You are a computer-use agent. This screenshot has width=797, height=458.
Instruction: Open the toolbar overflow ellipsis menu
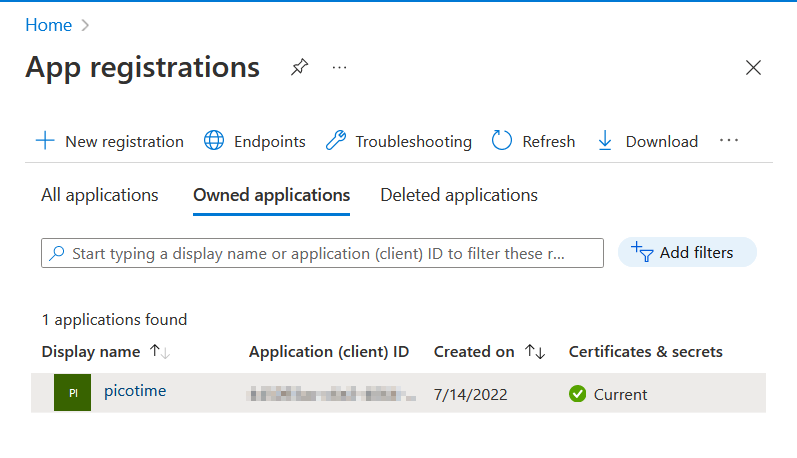click(729, 141)
